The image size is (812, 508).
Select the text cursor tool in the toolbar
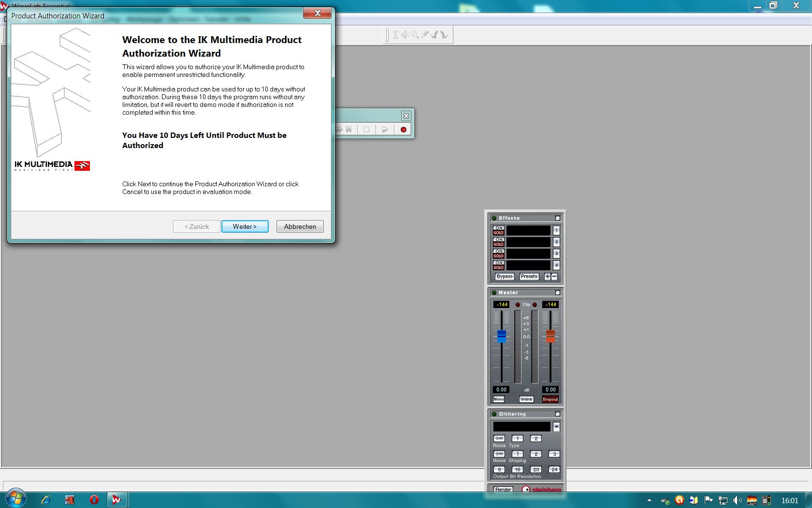[395, 35]
